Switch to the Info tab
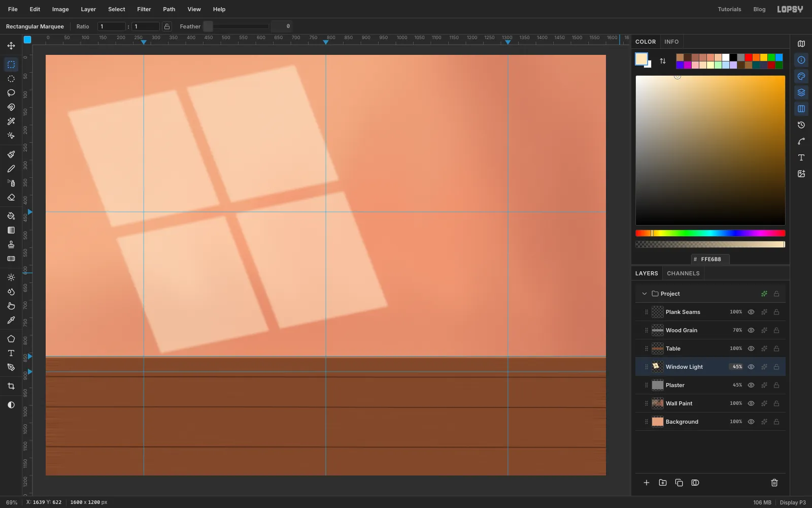812x508 pixels. (x=671, y=42)
